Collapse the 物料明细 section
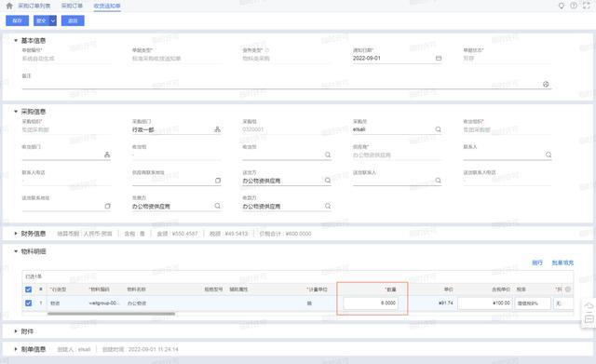Screen dimensions: 596x364 [16, 251]
